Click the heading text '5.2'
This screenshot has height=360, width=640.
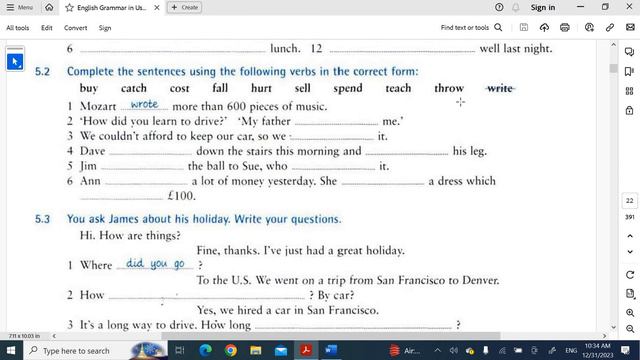(x=42, y=71)
